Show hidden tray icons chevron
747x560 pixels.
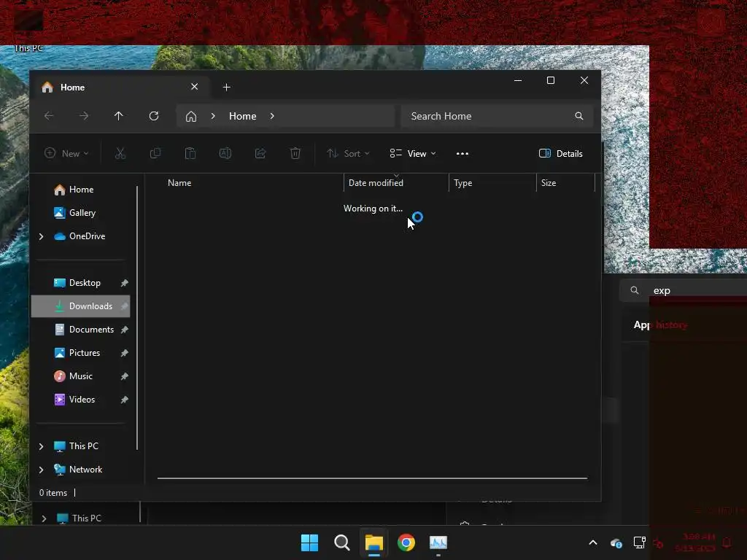pyautogui.click(x=593, y=542)
